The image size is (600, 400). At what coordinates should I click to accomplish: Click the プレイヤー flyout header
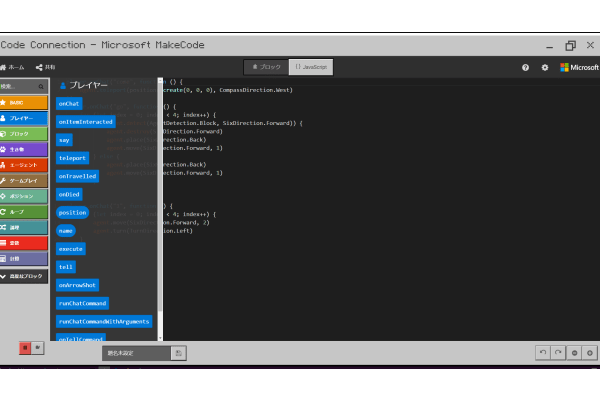pos(84,85)
